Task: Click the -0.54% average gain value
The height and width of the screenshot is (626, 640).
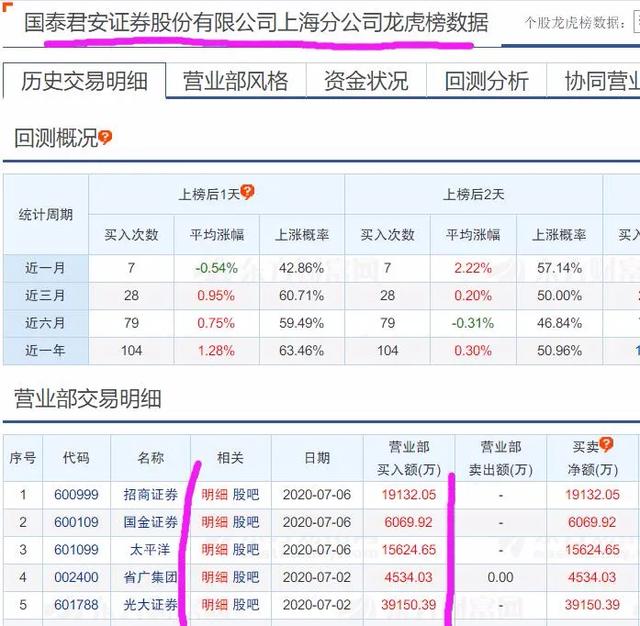Action: tap(216, 268)
